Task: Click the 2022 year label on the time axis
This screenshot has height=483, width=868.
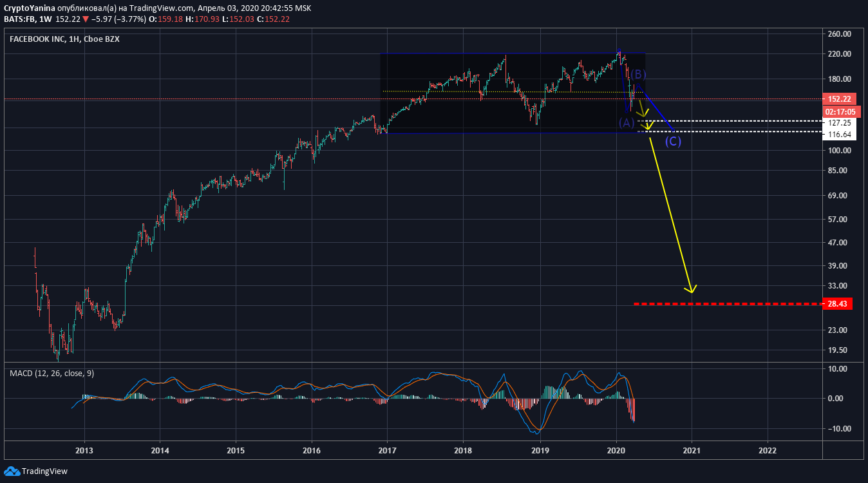Action: pyautogui.click(x=768, y=450)
